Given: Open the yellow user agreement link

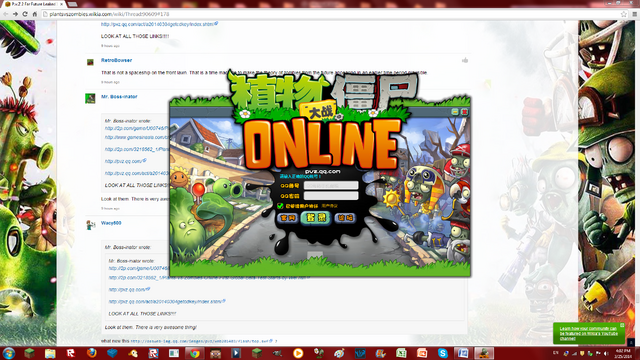Looking at the screenshot, I should [x=329, y=206].
